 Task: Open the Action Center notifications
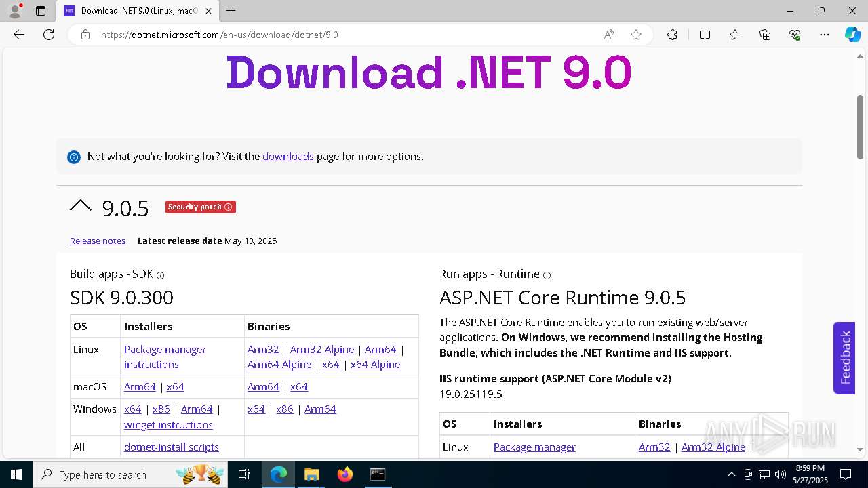coord(846,474)
